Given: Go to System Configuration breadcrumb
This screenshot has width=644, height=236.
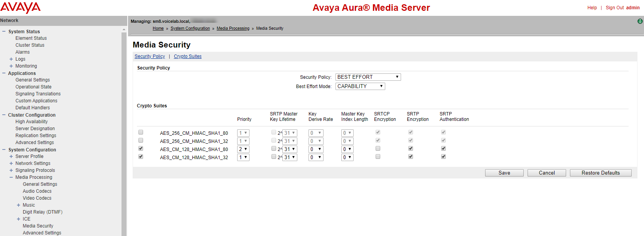Looking at the screenshot, I should (190, 28).
